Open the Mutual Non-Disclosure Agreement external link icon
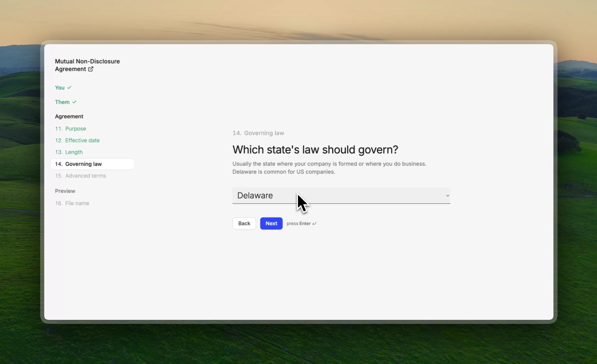Screen dimensions: 597x364 (91, 69)
